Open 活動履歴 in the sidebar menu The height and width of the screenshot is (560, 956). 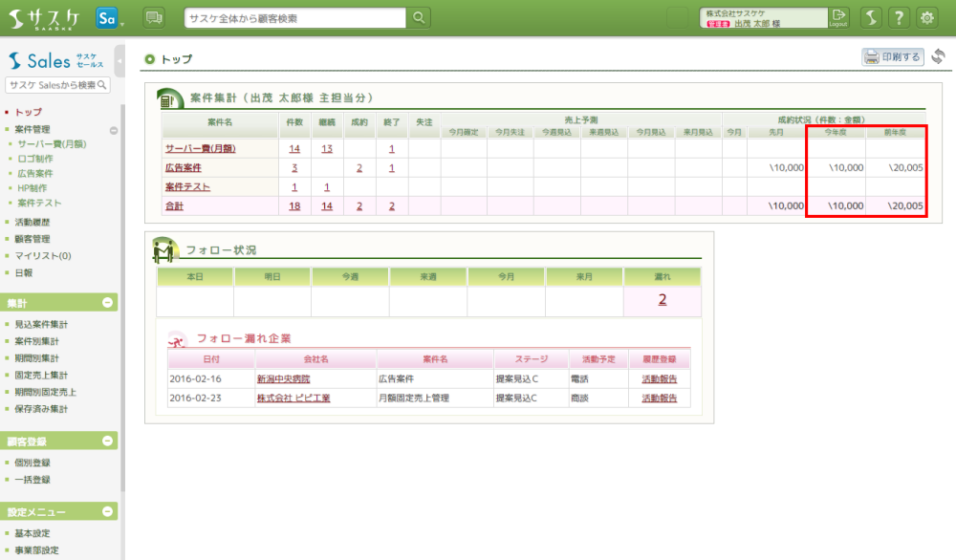33,222
